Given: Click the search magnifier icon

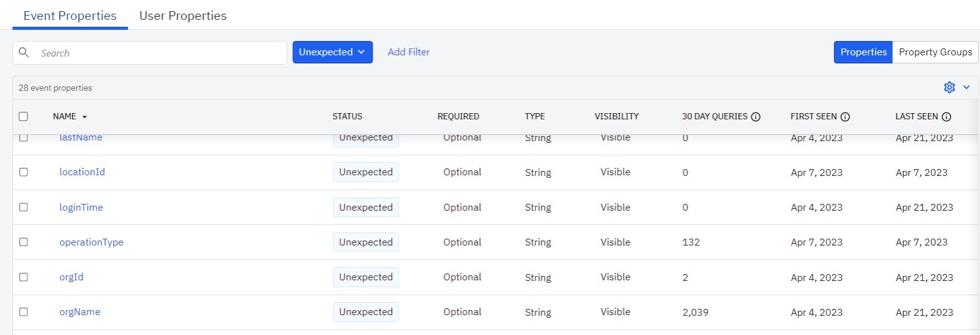Looking at the screenshot, I should [x=24, y=53].
